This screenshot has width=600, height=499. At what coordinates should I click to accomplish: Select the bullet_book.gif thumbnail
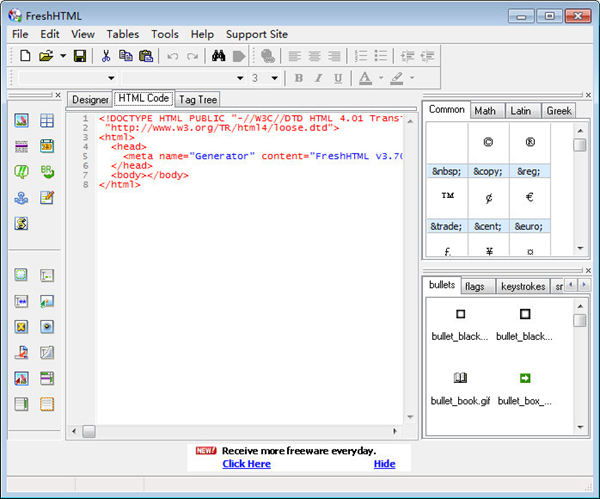coord(460,379)
